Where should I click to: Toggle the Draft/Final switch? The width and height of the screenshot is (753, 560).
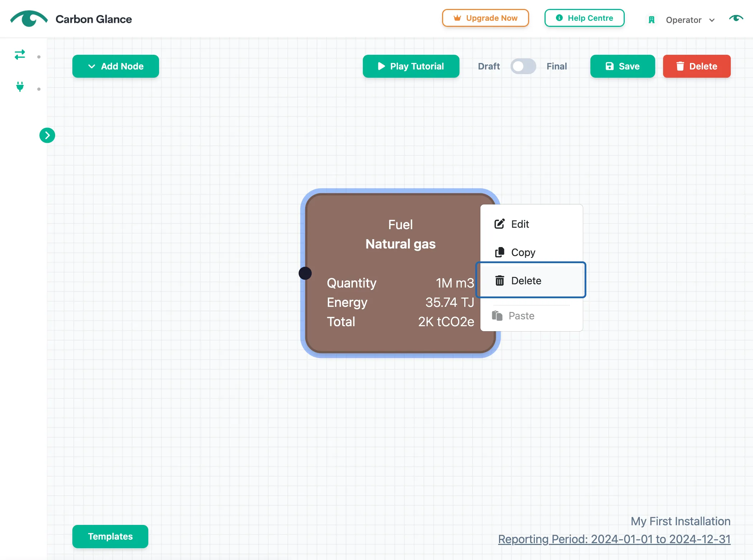tap(523, 66)
